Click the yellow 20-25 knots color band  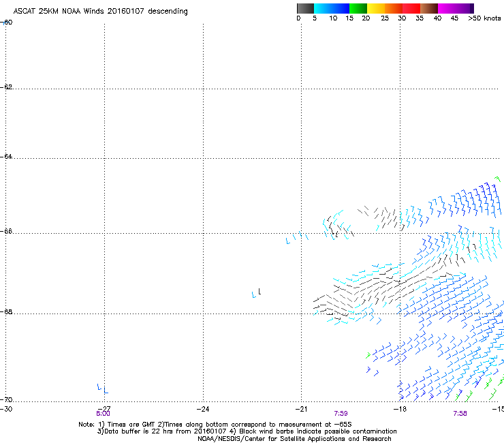tap(376, 8)
